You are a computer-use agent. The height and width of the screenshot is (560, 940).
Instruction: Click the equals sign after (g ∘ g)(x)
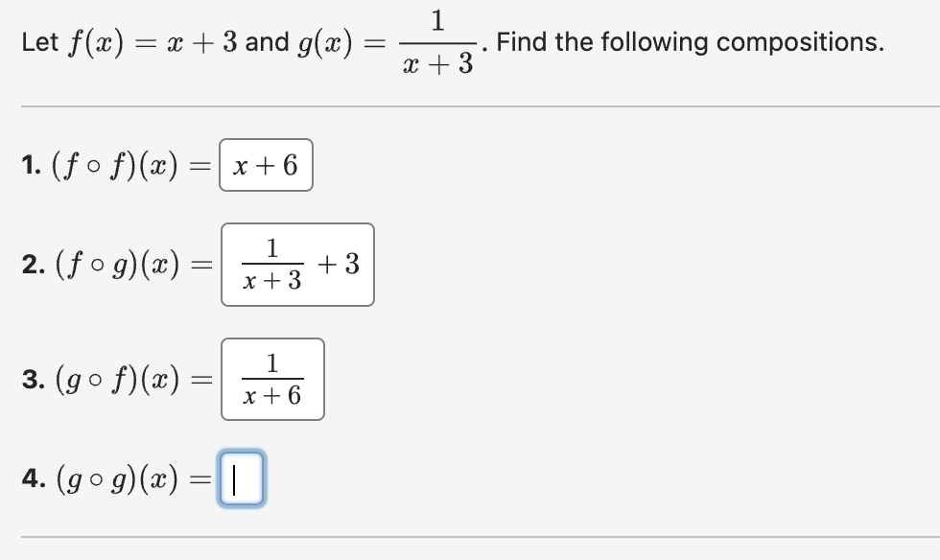tap(199, 478)
